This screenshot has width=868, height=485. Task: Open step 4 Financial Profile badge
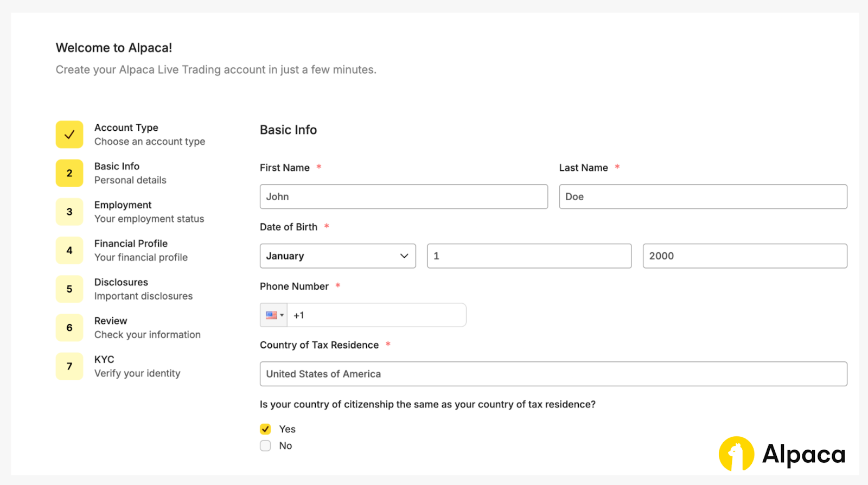click(x=69, y=250)
